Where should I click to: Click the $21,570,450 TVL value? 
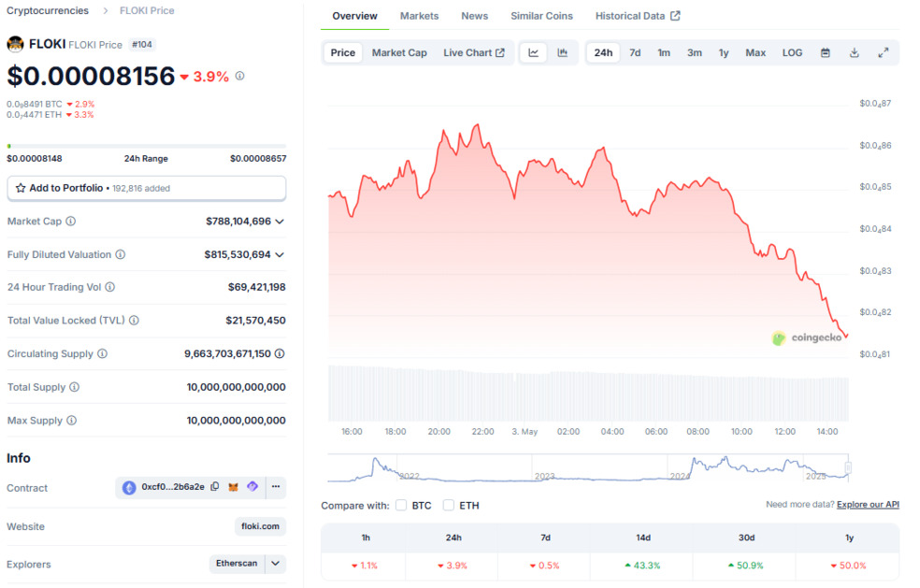point(256,321)
